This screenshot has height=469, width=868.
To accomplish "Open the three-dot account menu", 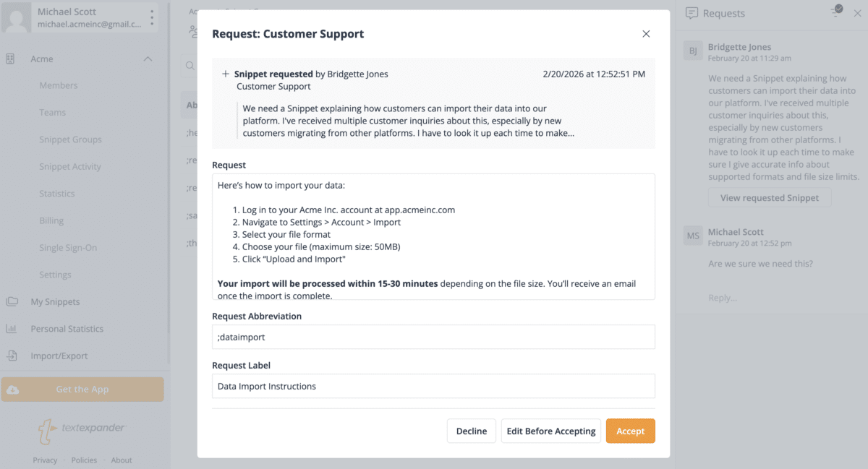I will [151, 17].
